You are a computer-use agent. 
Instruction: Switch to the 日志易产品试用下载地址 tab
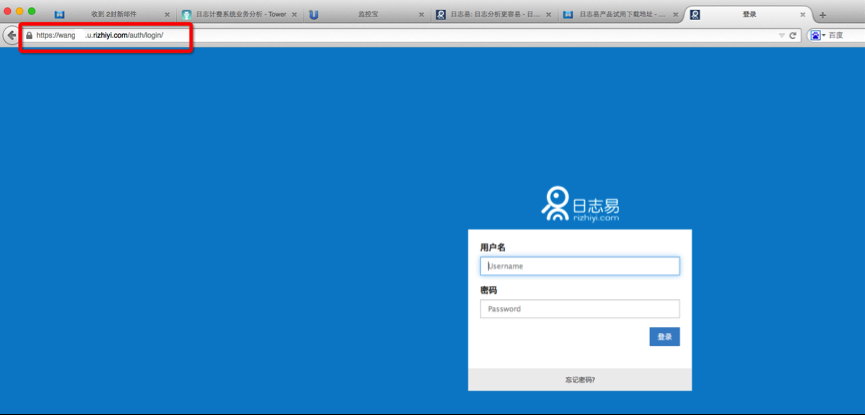[620, 15]
